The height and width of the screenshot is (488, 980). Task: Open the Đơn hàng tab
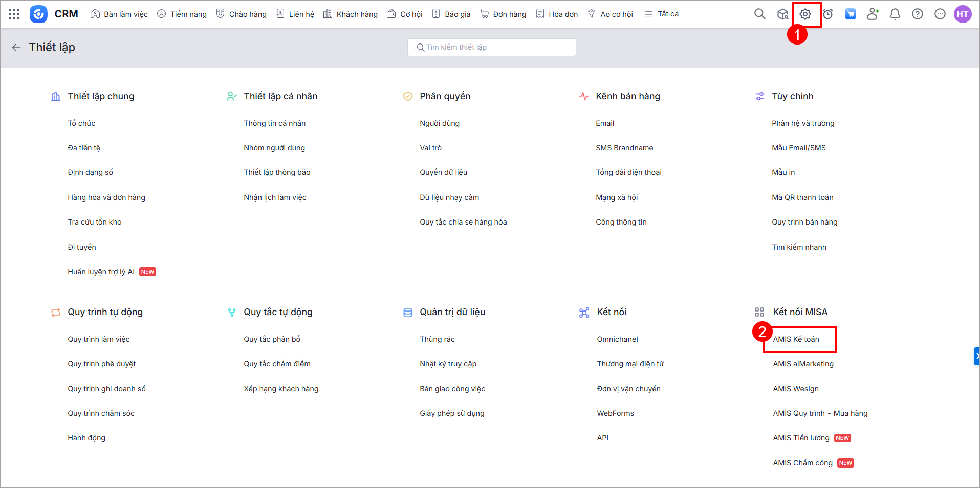(x=503, y=14)
